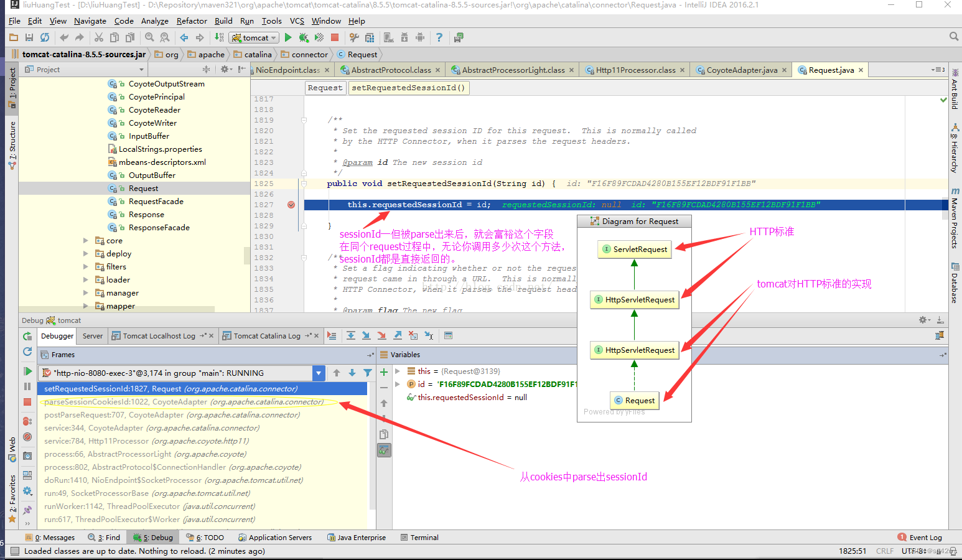962x560 pixels.
Task: Expand the 'this' variable node
Action: pos(398,371)
